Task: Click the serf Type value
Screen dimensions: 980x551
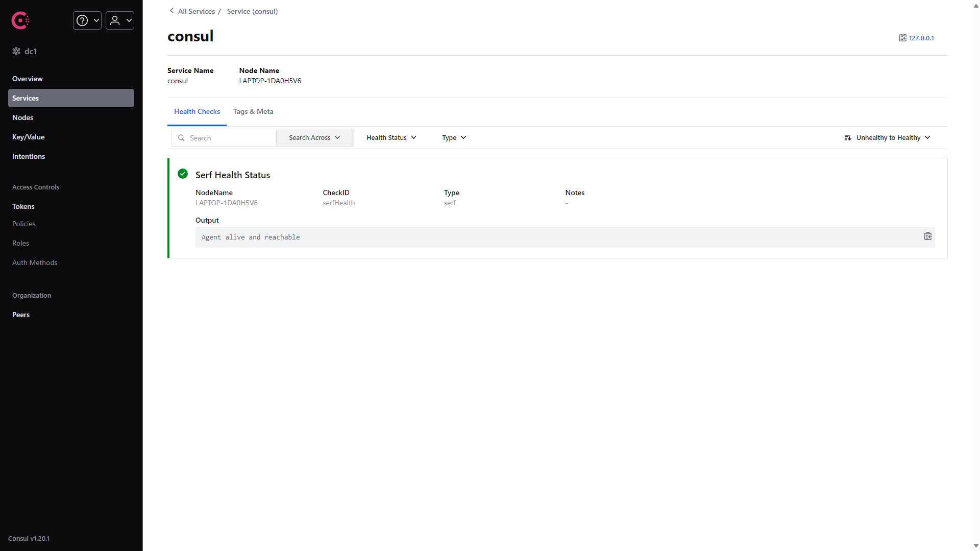Action: tap(450, 203)
